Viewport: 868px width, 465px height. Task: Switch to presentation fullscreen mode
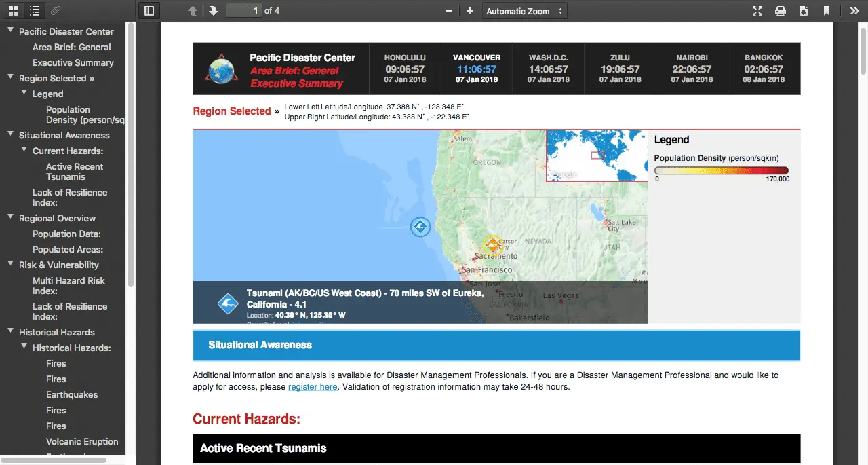coord(758,11)
